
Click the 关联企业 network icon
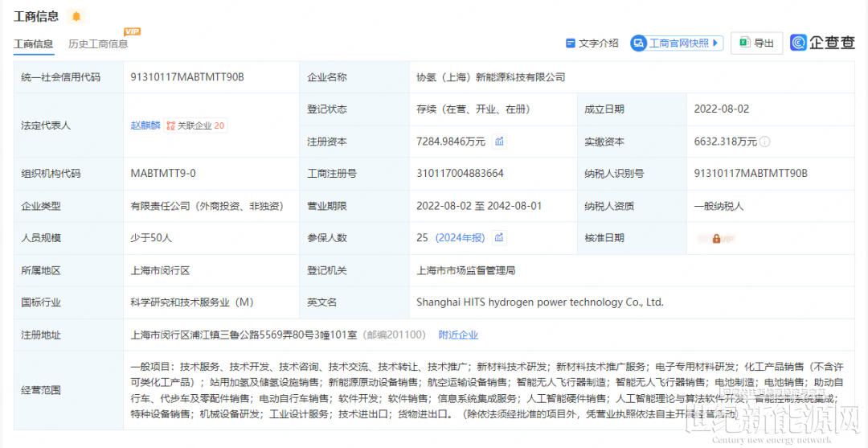pos(170,125)
